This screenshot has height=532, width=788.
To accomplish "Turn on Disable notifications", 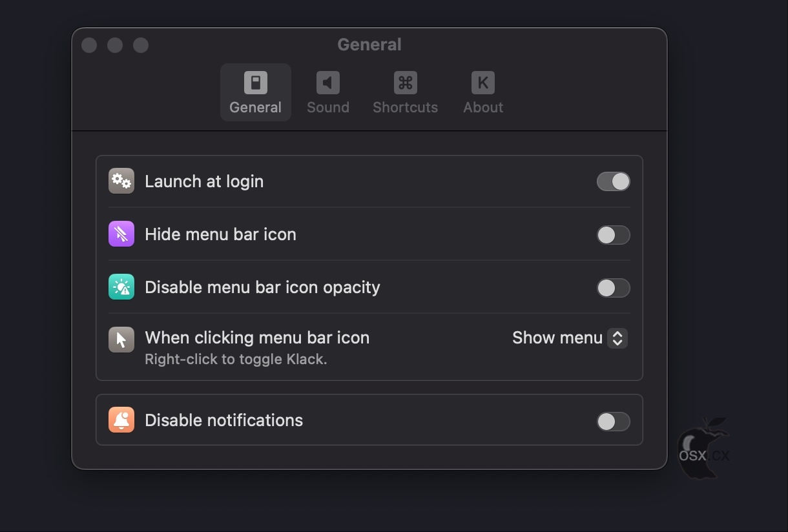I will (613, 422).
